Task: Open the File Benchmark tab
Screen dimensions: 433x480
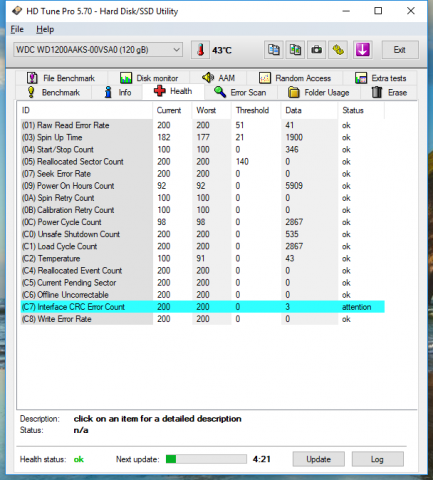Action: 61,78
